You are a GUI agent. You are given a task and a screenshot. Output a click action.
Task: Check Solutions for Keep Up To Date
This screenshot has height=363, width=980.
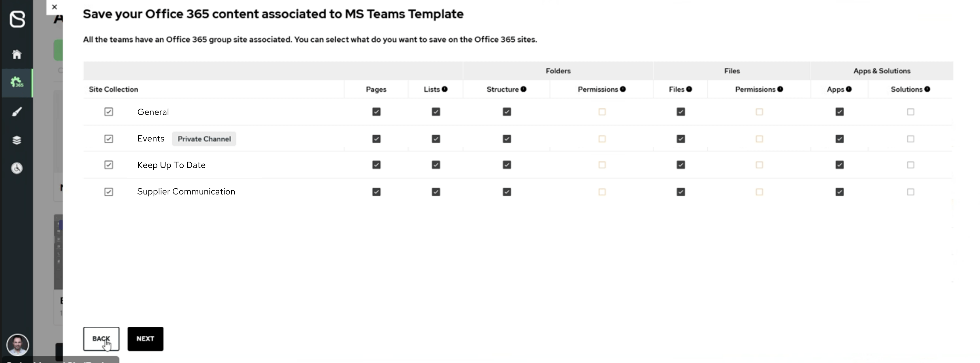coord(911,165)
